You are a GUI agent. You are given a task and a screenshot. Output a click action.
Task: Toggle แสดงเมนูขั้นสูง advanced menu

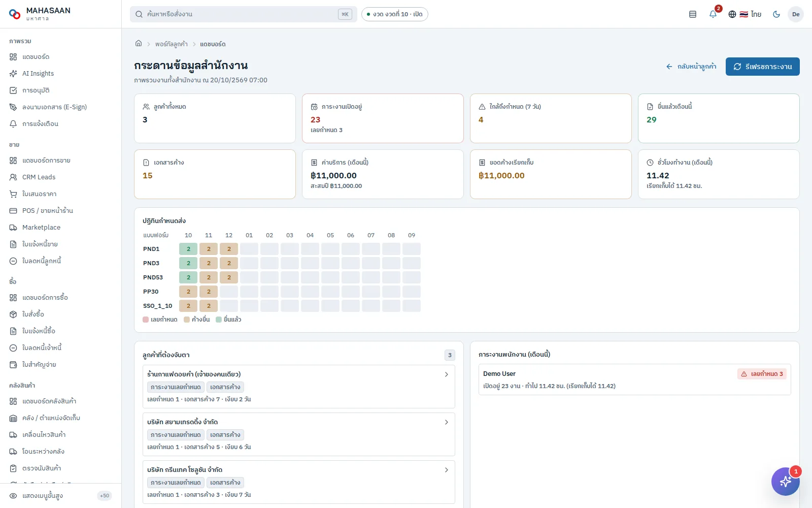(60, 496)
